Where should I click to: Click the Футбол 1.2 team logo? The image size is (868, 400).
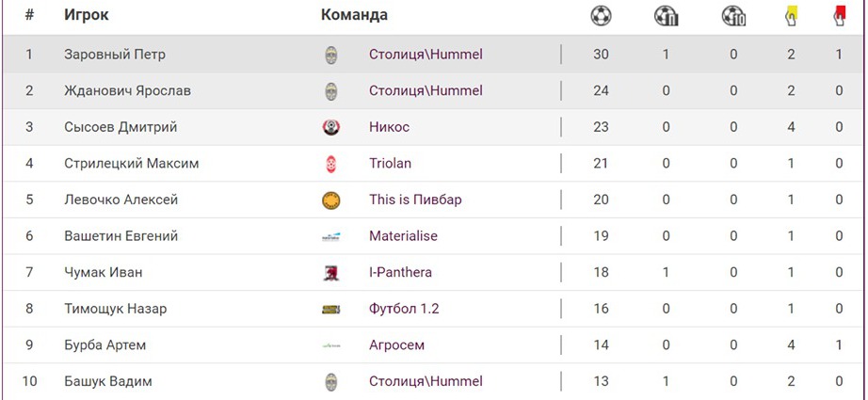point(330,309)
